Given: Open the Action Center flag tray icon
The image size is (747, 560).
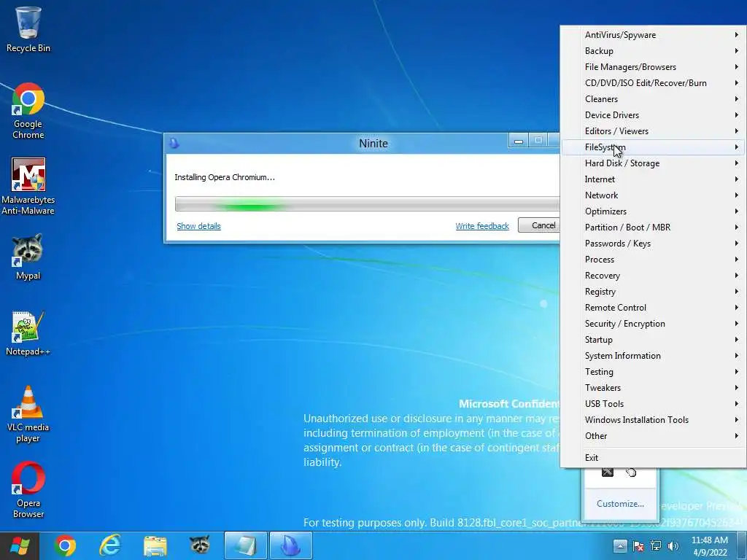Looking at the screenshot, I should pos(638,545).
